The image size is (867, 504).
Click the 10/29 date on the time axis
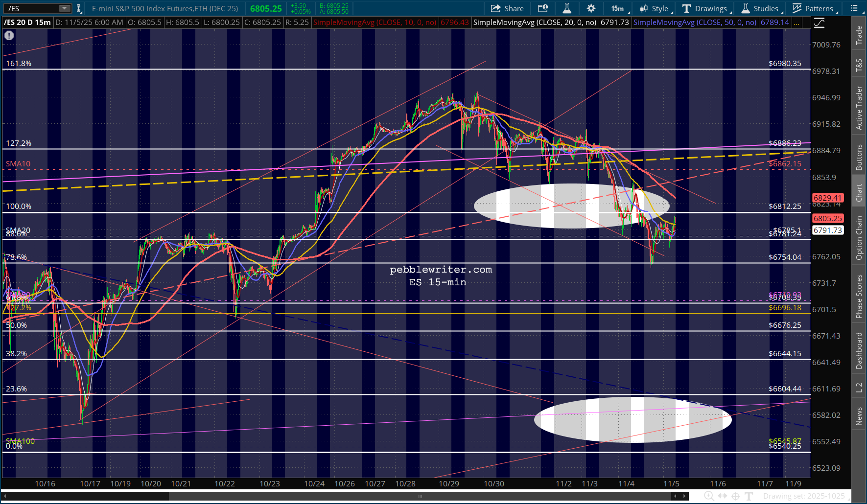click(449, 483)
